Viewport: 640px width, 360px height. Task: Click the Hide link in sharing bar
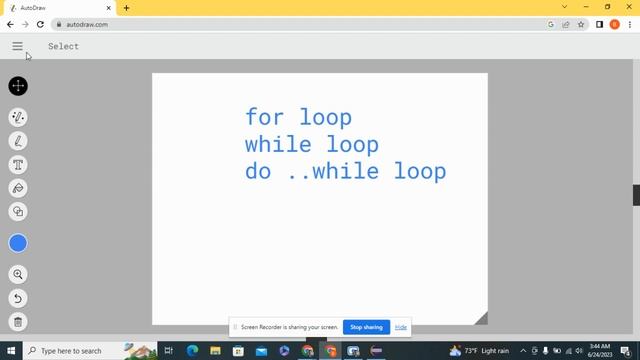pos(400,327)
